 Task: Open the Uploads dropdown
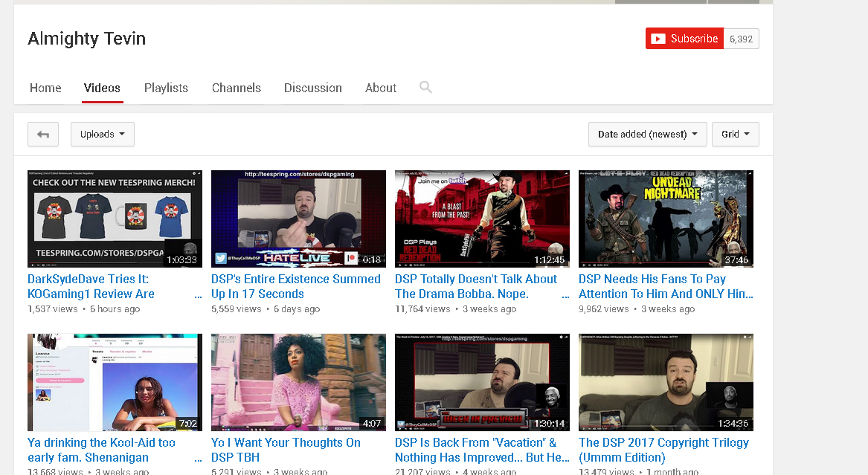click(x=103, y=135)
